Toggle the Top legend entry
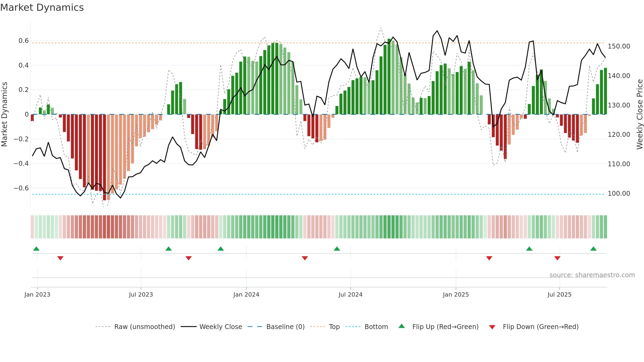Viewport: 644px width, 362px height. (325, 327)
